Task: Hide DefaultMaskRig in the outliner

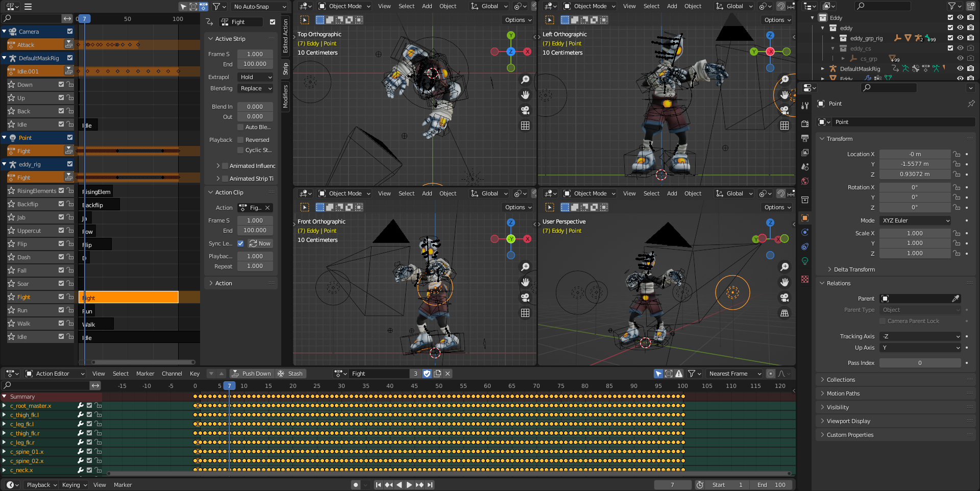Action: click(960, 68)
